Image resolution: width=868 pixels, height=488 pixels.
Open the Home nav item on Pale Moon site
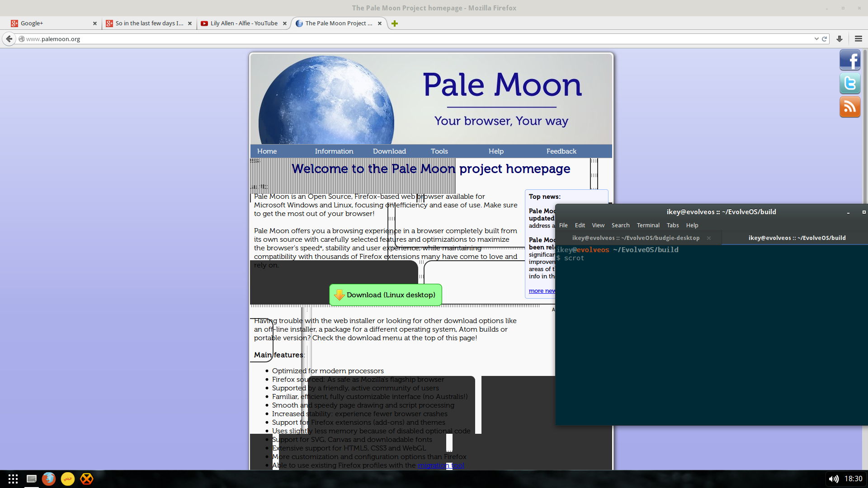coord(267,151)
